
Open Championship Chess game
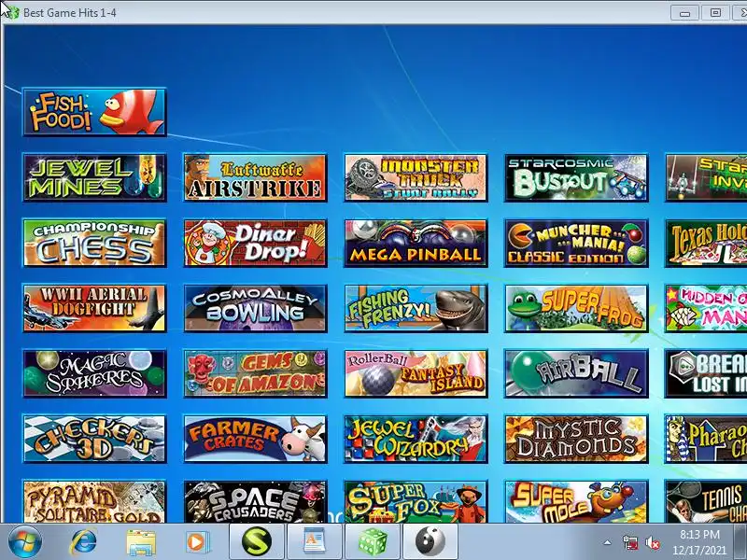(x=94, y=243)
